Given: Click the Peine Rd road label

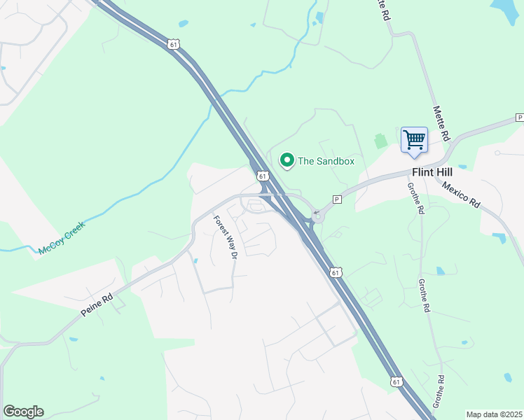Looking at the screenshot, I should [97, 304].
